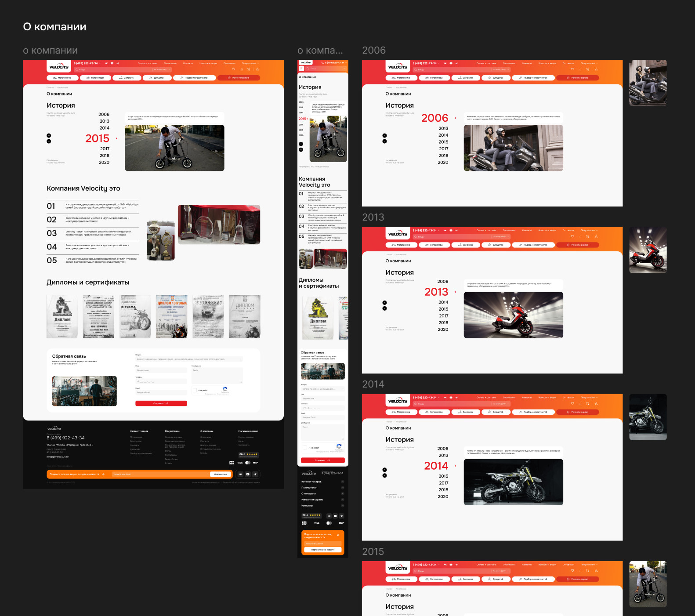
Task: Open Оплата и доставка in main desktop header
Action: tap(148, 63)
